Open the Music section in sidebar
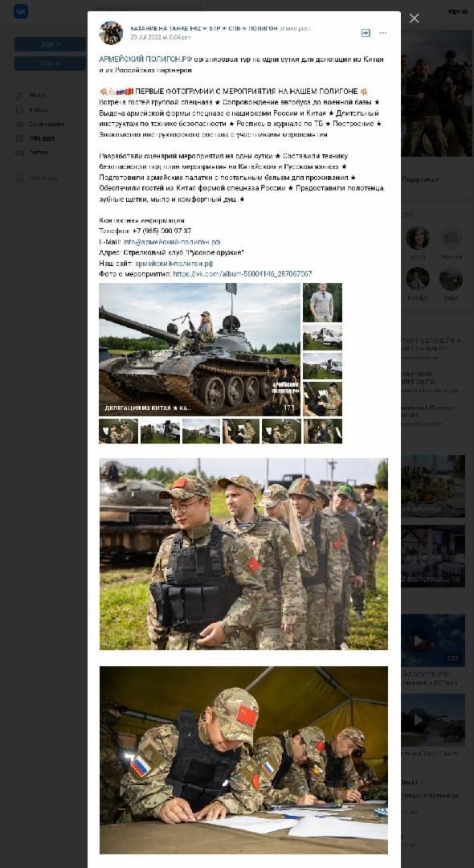Image resolution: width=474 pixels, height=868 pixels. point(37,95)
